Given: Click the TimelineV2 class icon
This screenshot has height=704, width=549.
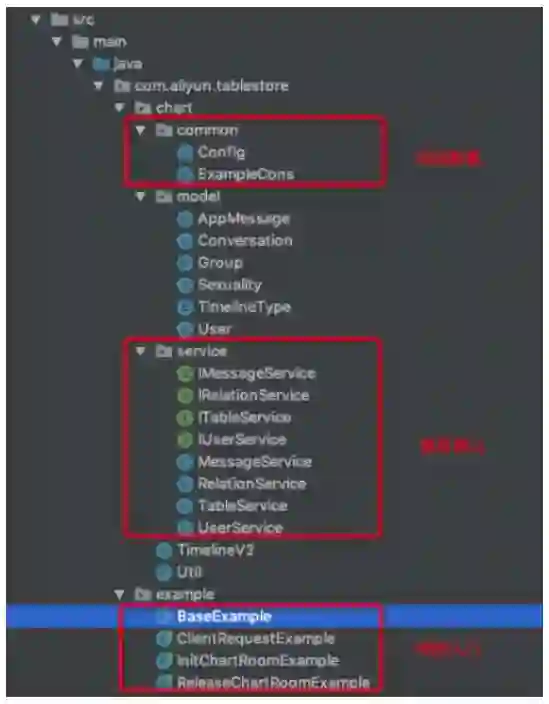Looking at the screenshot, I should 164,550.
